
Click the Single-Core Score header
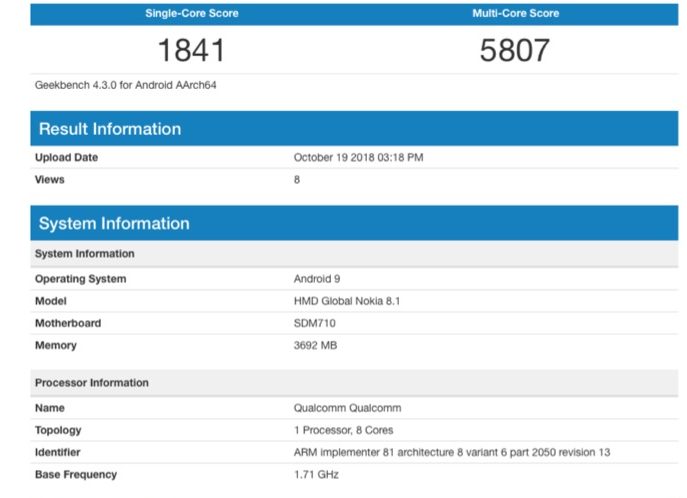[x=191, y=14]
